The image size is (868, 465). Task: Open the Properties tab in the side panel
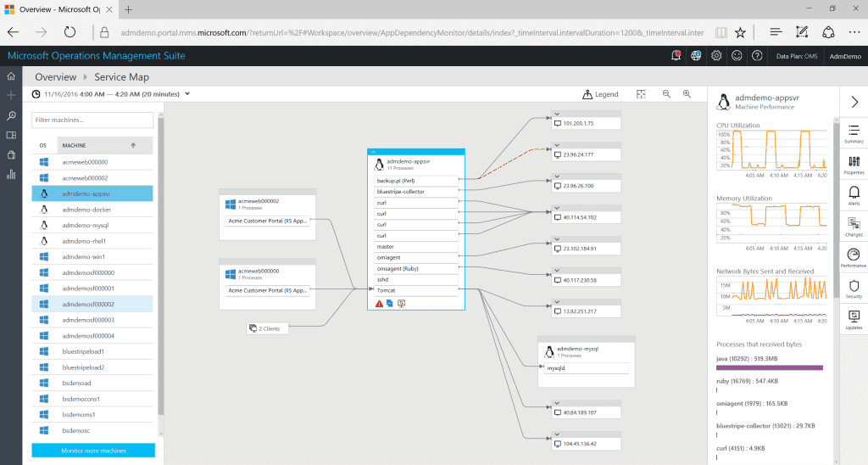click(854, 164)
